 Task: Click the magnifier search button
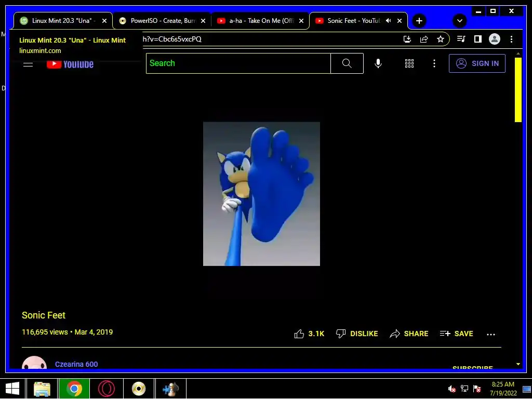tap(347, 63)
